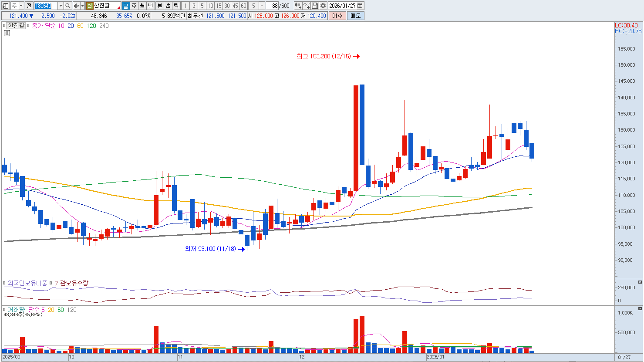
Task: Click the speaker sound icon
Action: [x=76, y=6]
